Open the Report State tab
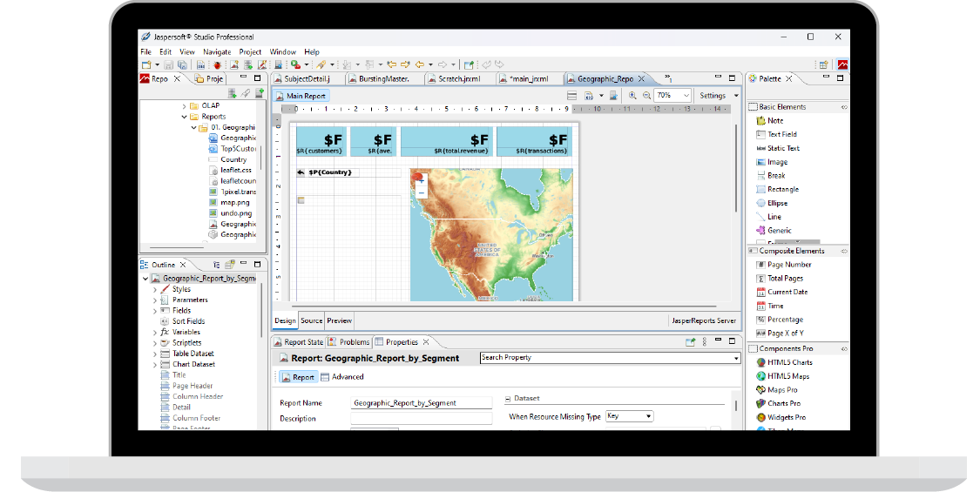The image size is (980, 492). (x=299, y=342)
